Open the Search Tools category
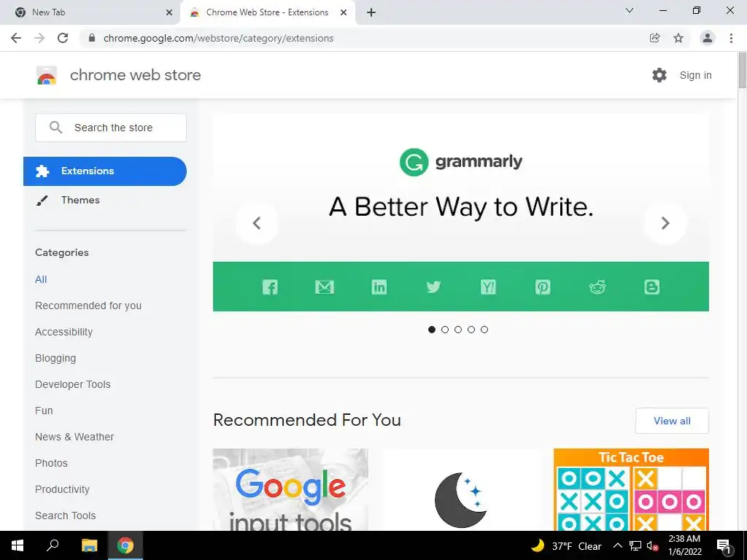This screenshot has width=747, height=560. click(x=65, y=516)
